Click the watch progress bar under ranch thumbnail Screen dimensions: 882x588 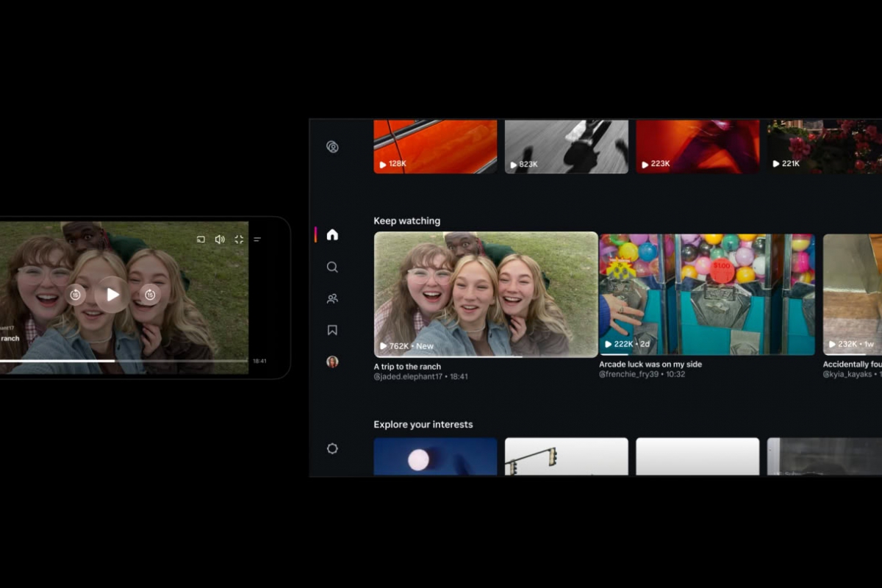486,356
